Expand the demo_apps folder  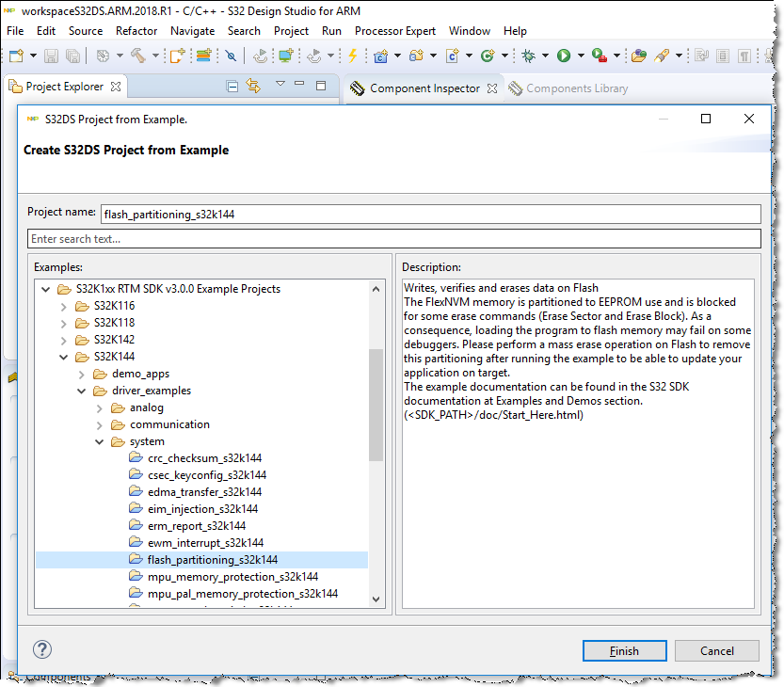(x=82, y=374)
